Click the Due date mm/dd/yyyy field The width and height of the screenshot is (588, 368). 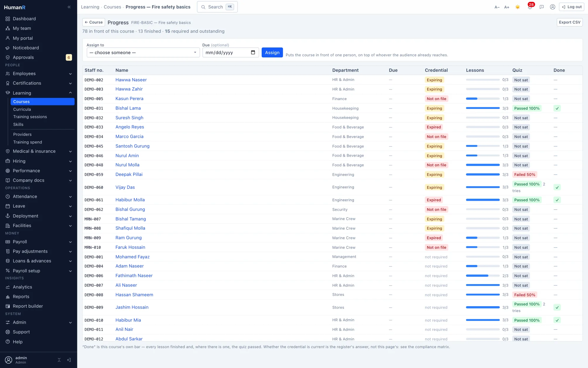click(x=230, y=52)
